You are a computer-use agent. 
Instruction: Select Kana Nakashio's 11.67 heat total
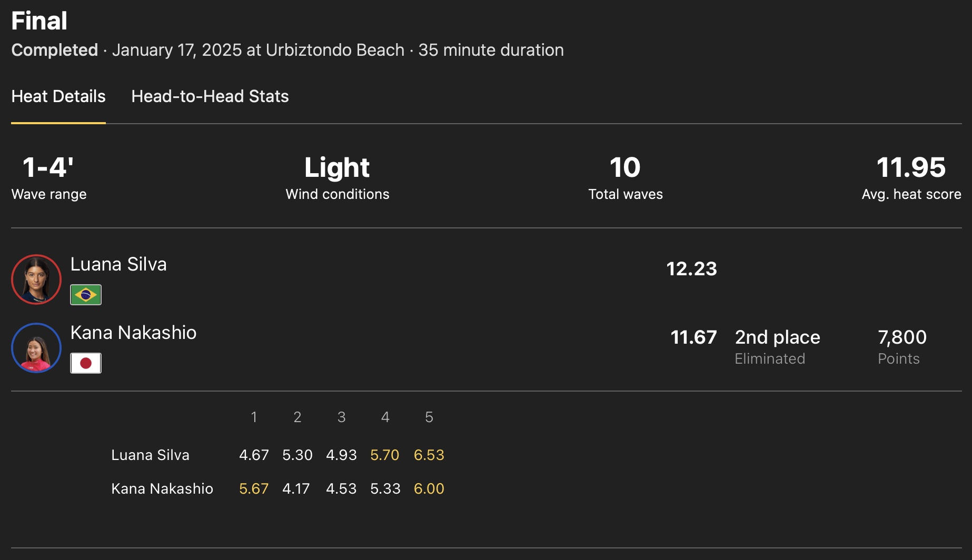pyautogui.click(x=693, y=337)
